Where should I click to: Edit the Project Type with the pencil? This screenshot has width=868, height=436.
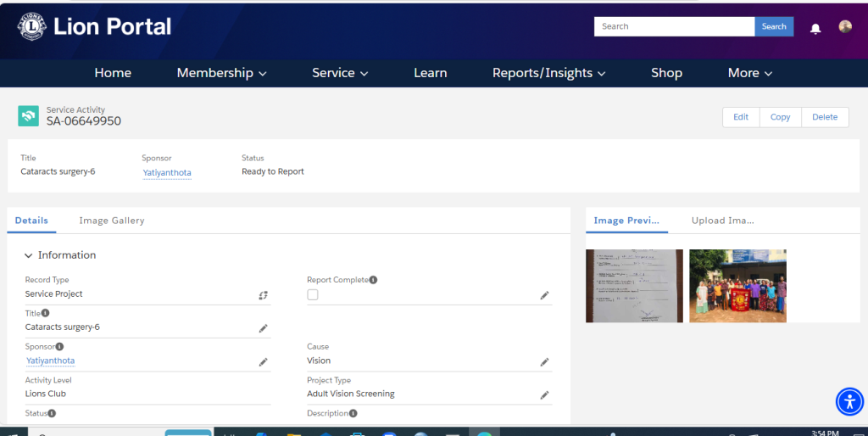(544, 395)
